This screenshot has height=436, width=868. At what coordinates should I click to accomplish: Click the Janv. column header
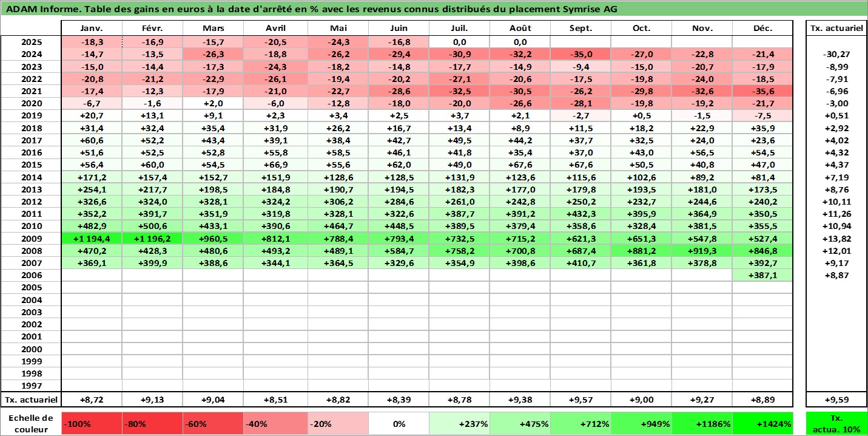tap(92, 29)
